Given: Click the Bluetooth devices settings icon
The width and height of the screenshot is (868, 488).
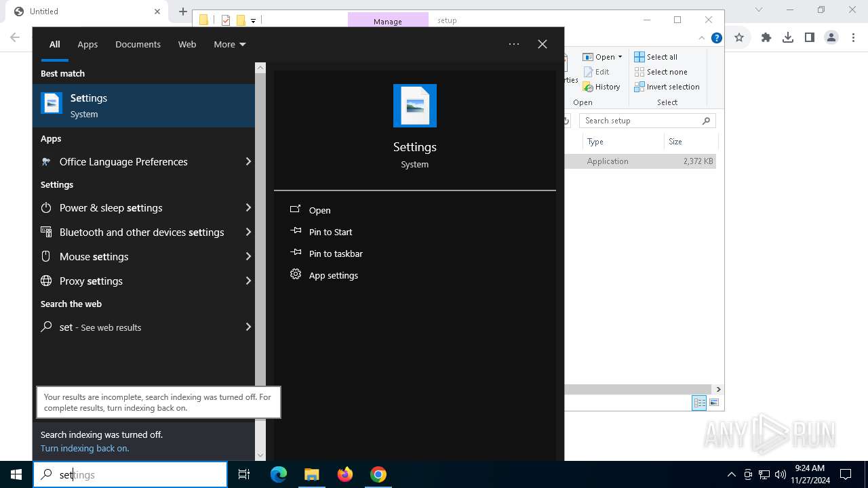Looking at the screenshot, I should (46, 232).
